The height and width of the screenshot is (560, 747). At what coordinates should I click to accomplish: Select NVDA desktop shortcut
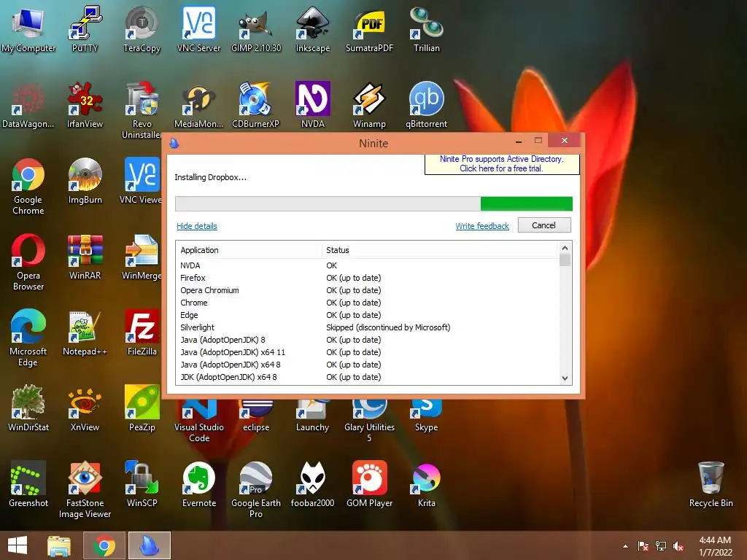tap(312, 105)
